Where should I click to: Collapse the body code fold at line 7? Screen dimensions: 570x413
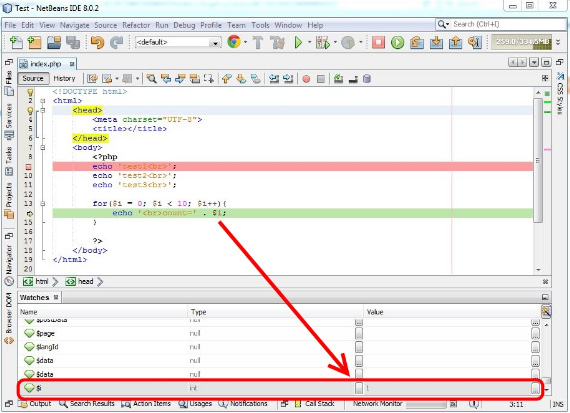coord(43,148)
